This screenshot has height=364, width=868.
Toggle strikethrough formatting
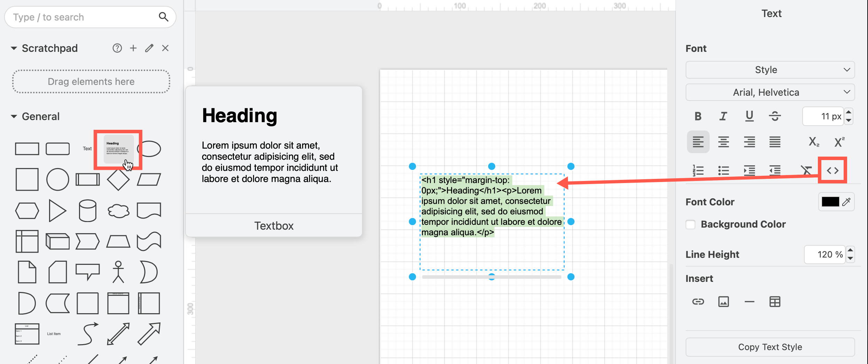coord(775,116)
